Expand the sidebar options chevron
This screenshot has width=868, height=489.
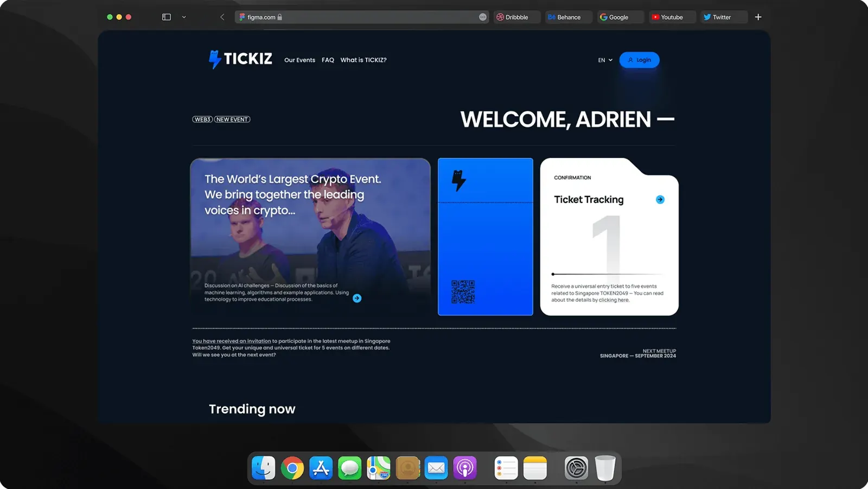coord(184,17)
